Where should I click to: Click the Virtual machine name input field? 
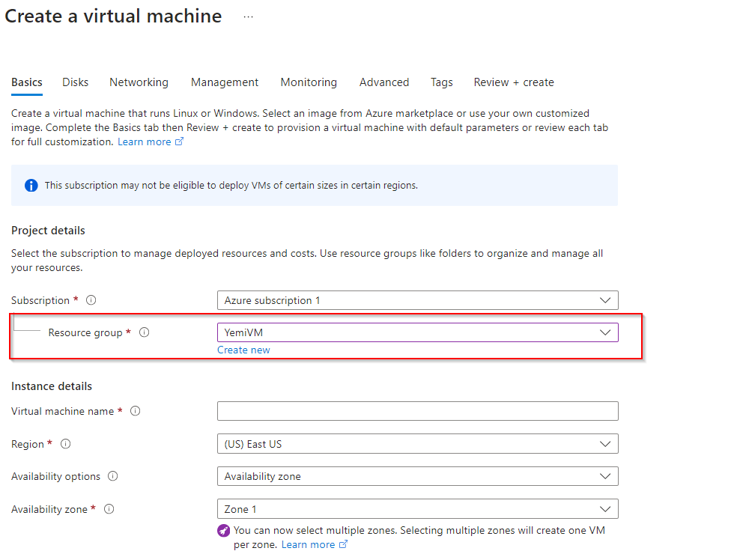coord(417,411)
